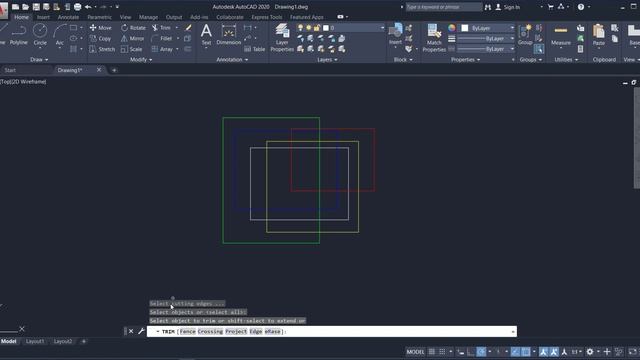The width and height of the screenshot is (640, 360).
Task: Expand the Modify panel
Action: tap(141, 60)
